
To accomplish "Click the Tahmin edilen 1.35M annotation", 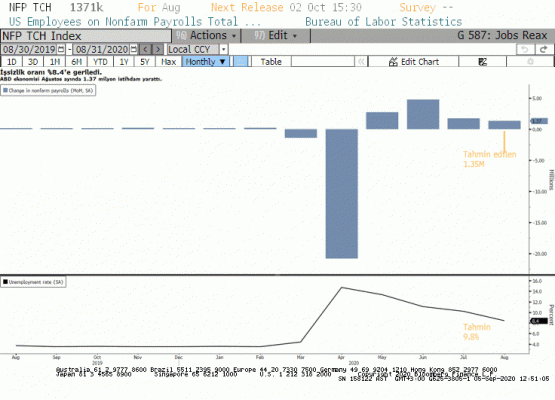I will (x=490, y=159).
